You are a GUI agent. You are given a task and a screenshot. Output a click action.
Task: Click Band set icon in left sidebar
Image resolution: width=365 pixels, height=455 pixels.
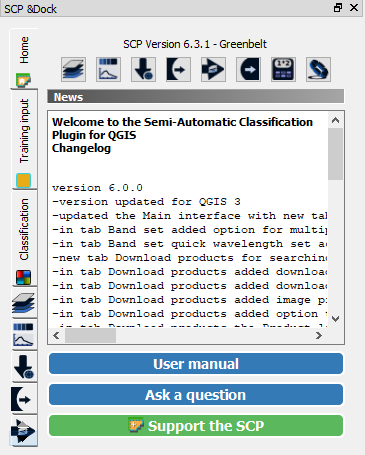24,303
